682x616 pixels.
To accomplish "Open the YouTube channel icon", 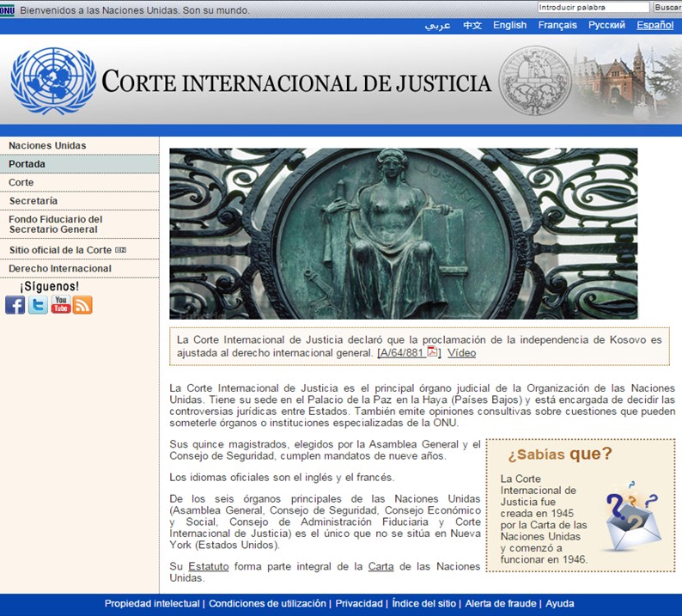I will [61, 305].
